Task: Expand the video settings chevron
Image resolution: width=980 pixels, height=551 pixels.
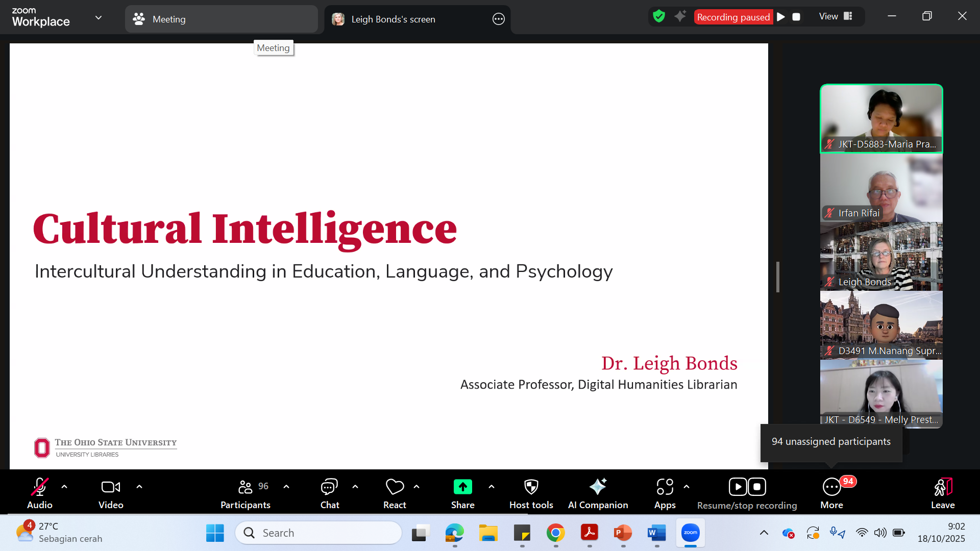Action: coord(139,486)
